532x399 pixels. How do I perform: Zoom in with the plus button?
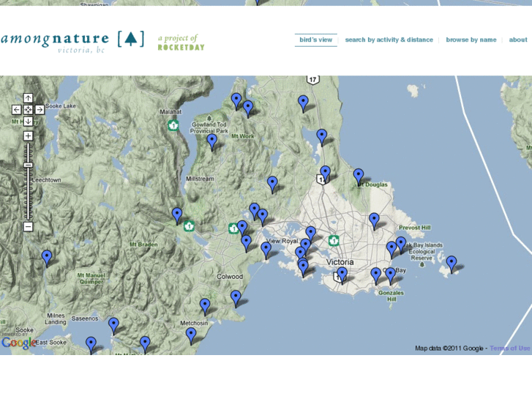28,136
